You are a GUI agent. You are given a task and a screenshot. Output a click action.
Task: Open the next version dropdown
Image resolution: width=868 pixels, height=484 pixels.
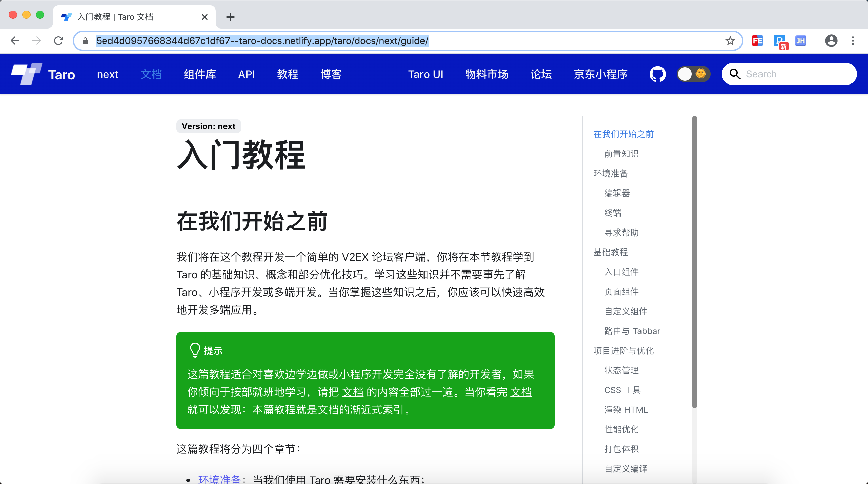[107, 74]
